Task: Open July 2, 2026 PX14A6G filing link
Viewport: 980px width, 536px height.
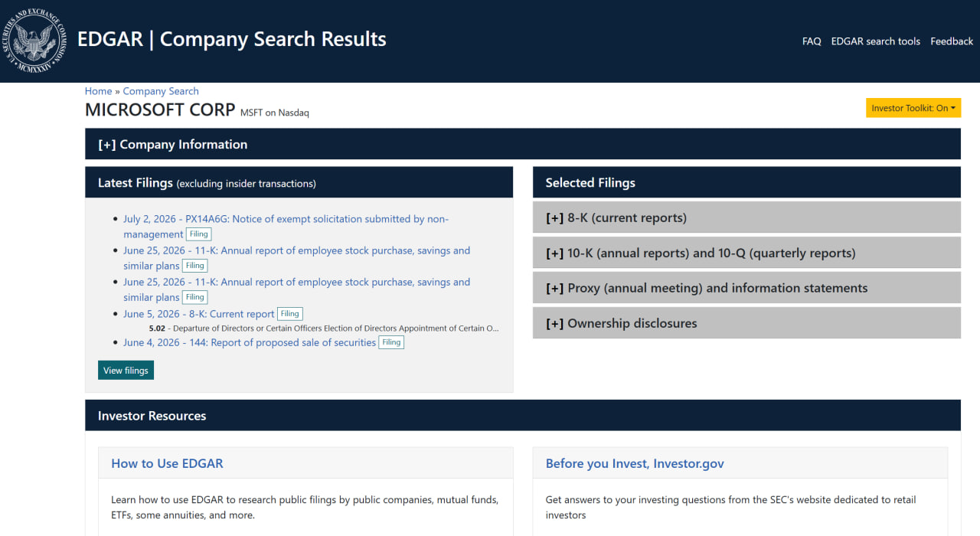Action: (286, 227)
